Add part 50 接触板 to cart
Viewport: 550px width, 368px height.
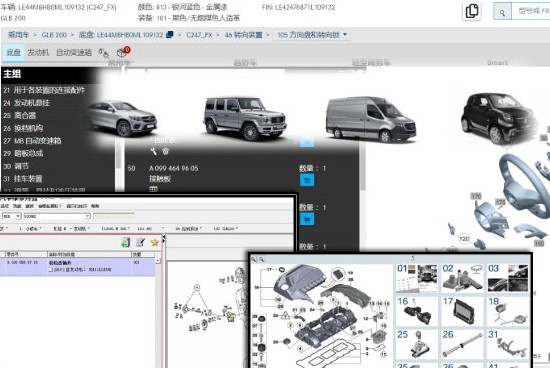307,180
